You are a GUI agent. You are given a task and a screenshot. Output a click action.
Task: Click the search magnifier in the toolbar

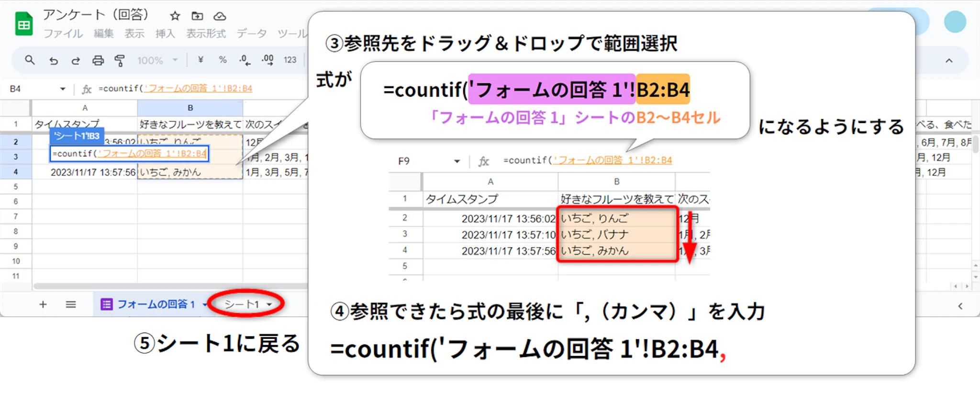tap(30, 60)
